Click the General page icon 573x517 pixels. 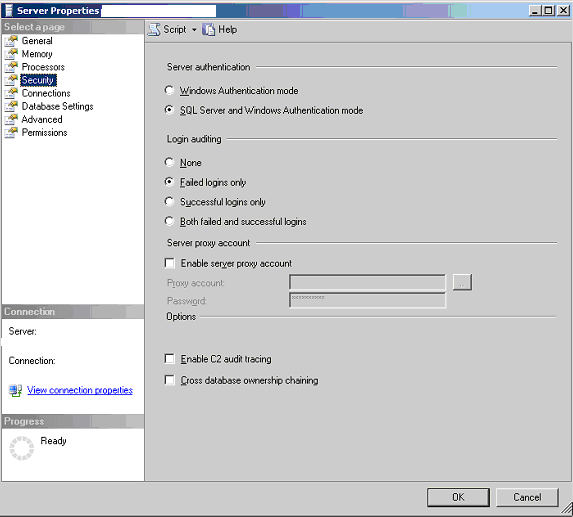[x=11, y=41]
